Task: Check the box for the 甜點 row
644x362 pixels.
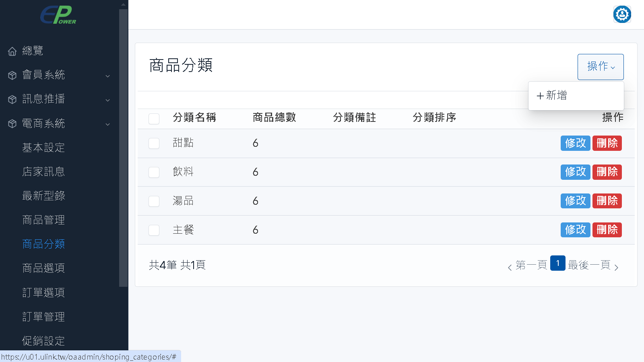Action: click(x=154, y=143)
